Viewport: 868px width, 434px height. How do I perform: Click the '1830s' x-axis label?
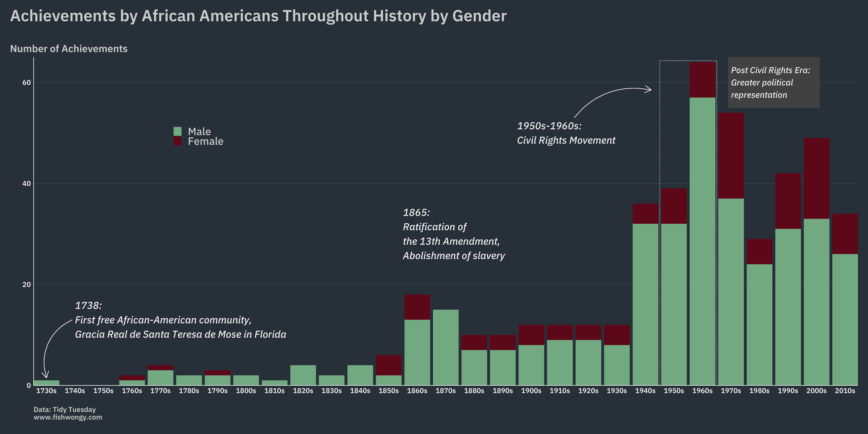point(332,391)
